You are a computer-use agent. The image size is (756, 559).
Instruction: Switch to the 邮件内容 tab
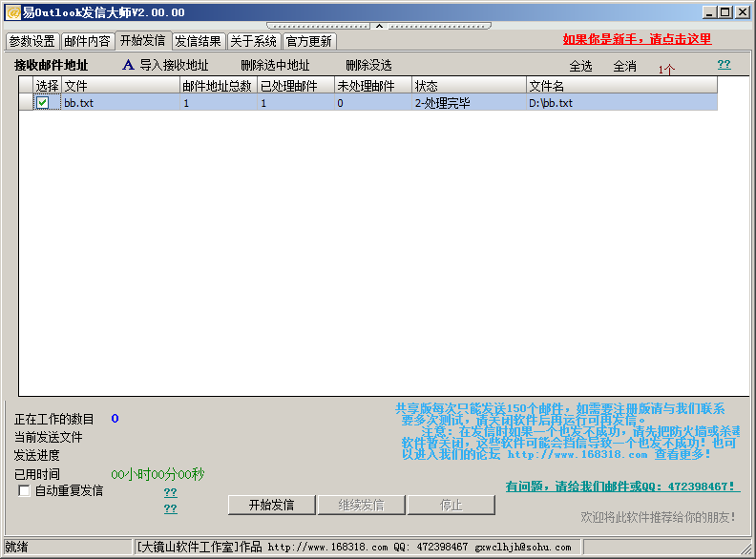coord(87,42)
